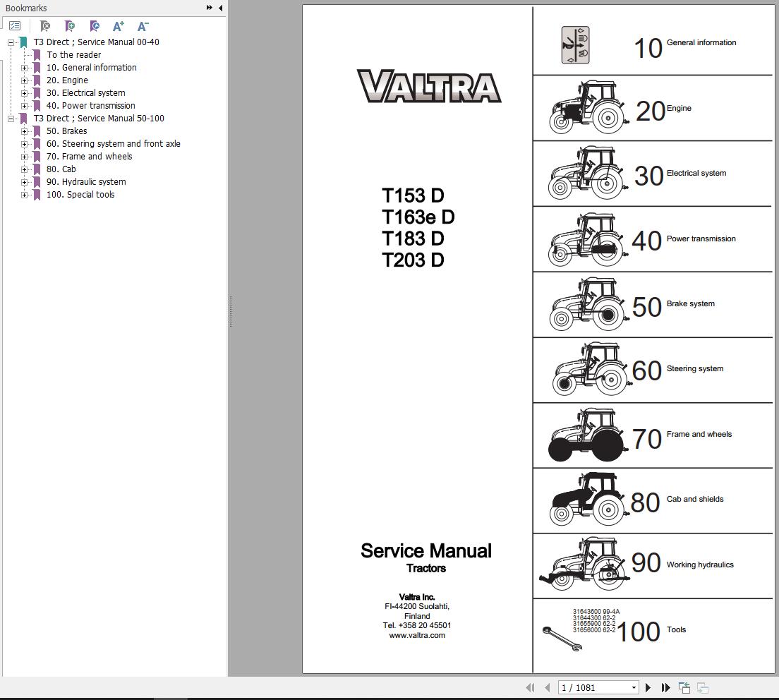The width and height of the screenshot is (779, 700).
Task: Collapse T3 Direct Service Manual 50-100 node
Action: coord(11,119)
